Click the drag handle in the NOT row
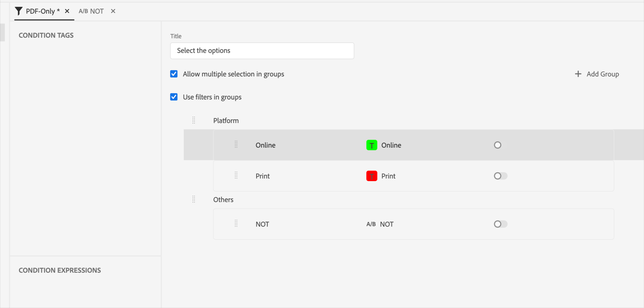 pos(236,223)
